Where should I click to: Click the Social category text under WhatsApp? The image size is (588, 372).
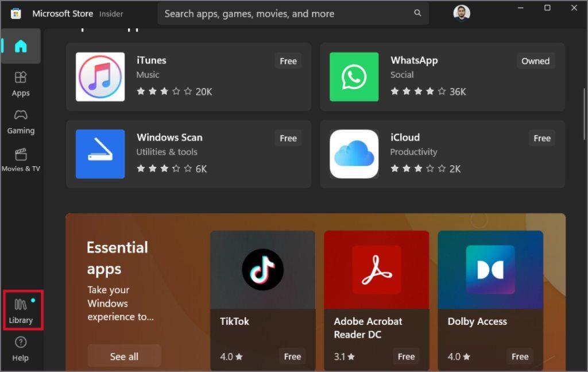[x=401, y=74]
